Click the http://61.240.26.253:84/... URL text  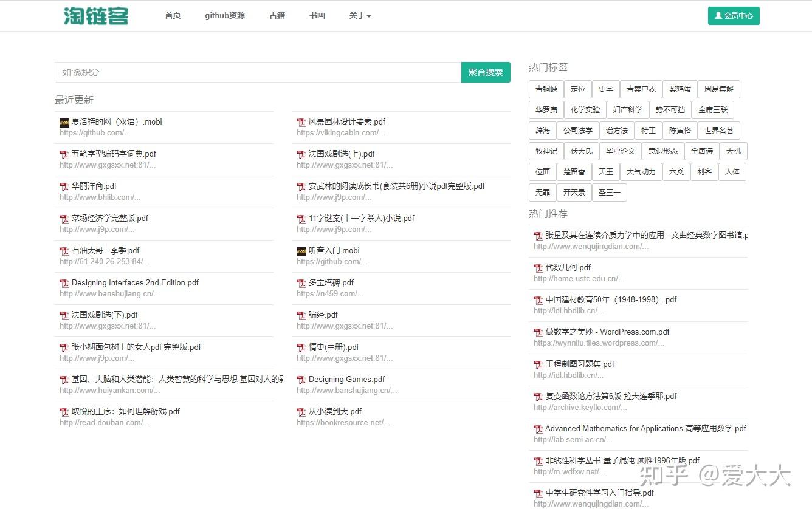pos(104,262)
